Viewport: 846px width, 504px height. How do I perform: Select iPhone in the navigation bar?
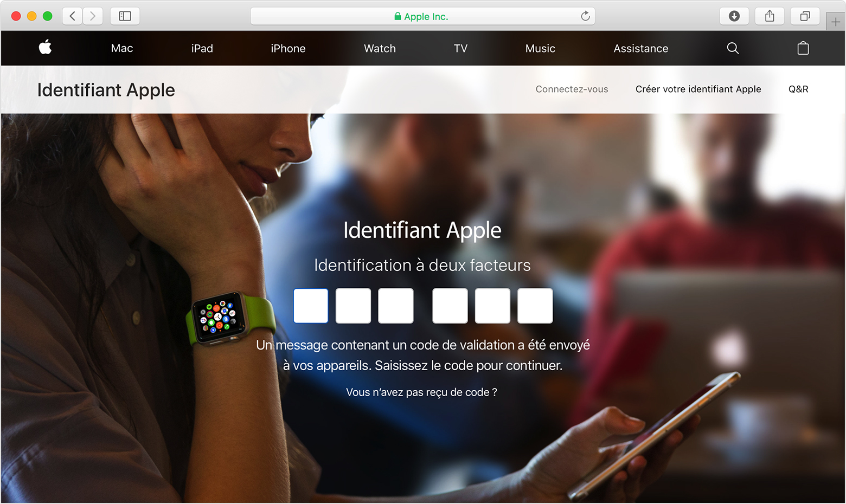point(288,48)
